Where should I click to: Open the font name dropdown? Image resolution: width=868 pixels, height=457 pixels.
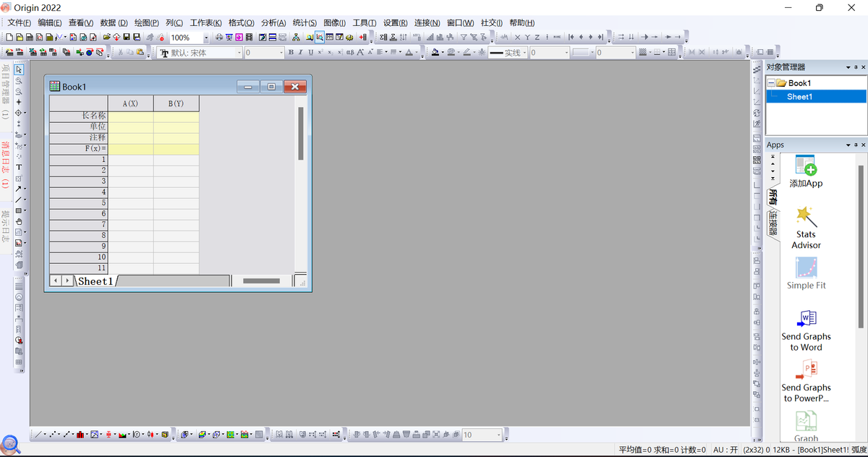(238, 53)
